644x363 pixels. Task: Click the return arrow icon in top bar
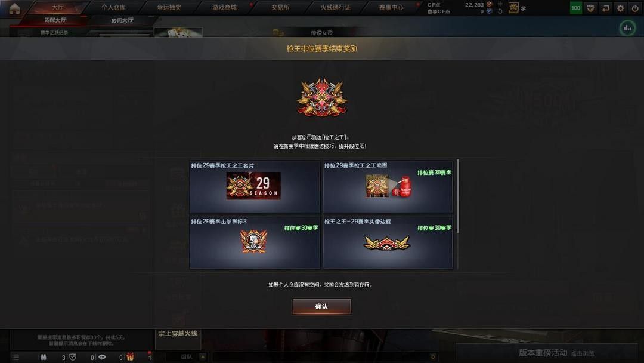(x=605, y=8)
